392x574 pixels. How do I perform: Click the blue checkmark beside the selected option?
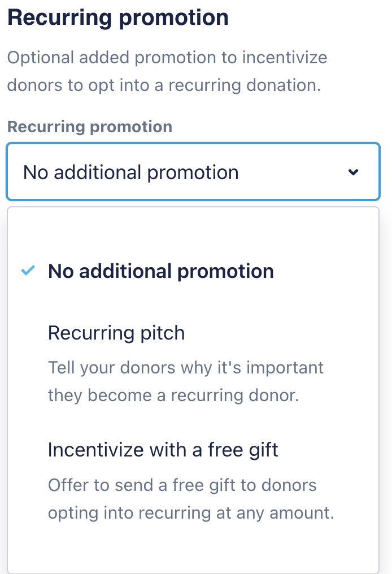click(27, 271)
